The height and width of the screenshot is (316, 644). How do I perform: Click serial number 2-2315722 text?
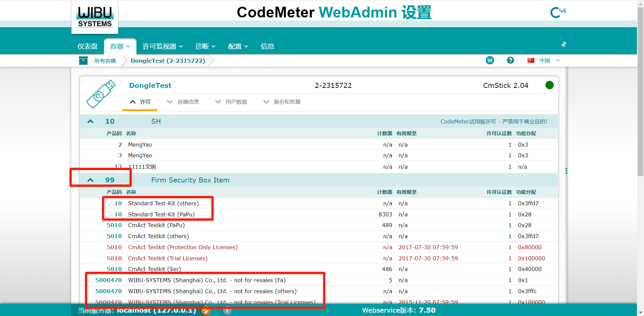[333, 86]
